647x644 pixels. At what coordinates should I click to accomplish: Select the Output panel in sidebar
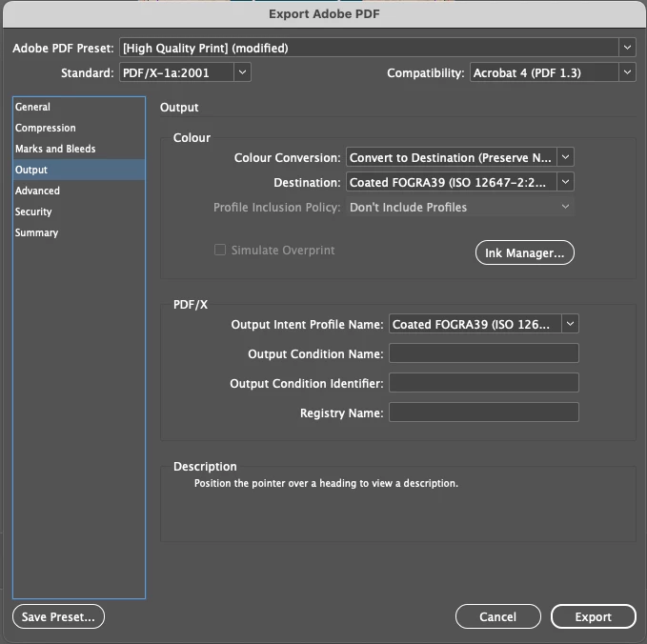(79, 170)
